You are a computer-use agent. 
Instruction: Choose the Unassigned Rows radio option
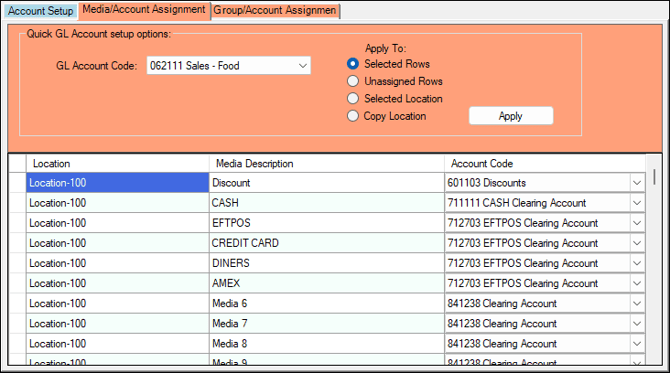[353, 81]
